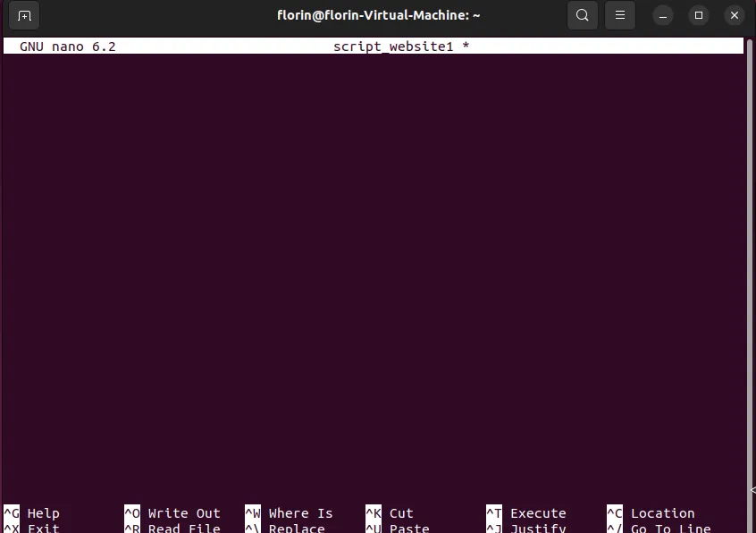This screenshot has width=756, height=533.
Task: Select the ^J Justify shortcut
Action: (x=526, y=528)
